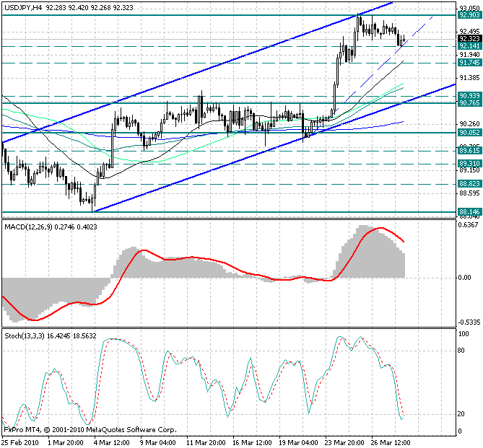Select the 25 Feb 2010 date label
Viewport: 483px width, 448px height.
pyautogui.click(x=19, y=442)
